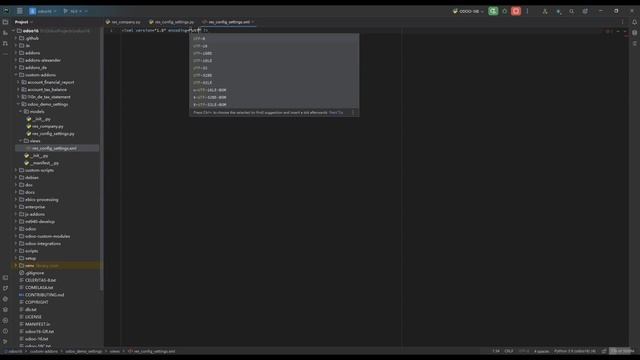
Task: Expand the enterprise folder
Action: point(16,207)
